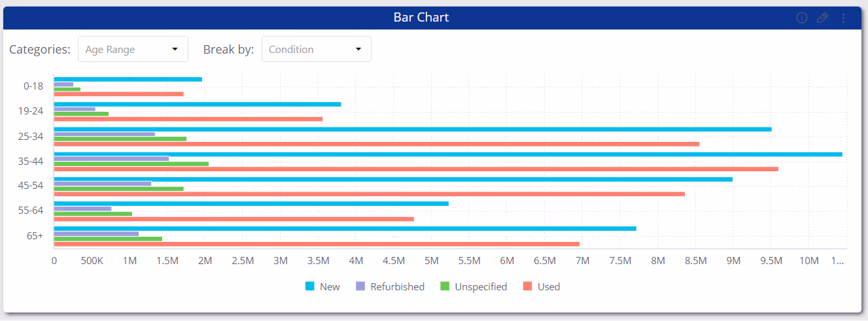Image resolution: width=868 pixels, height=321 pixels.
Task: Click the '0-18' axis label
Action: click(x=33, y=86)
